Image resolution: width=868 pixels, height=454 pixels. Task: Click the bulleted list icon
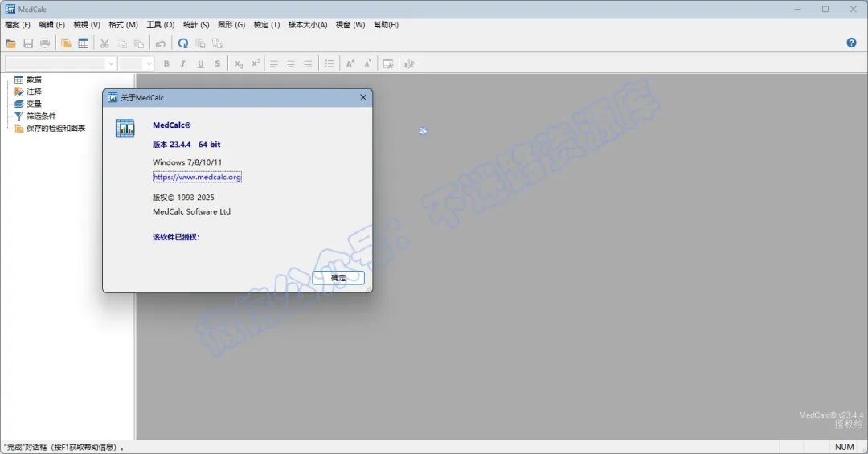[330, 63]
